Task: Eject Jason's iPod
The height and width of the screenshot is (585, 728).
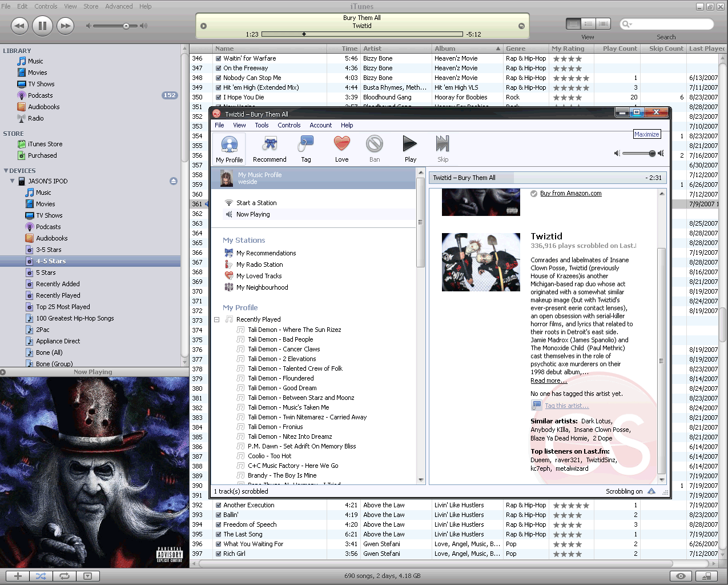Action: pos(174,181)
